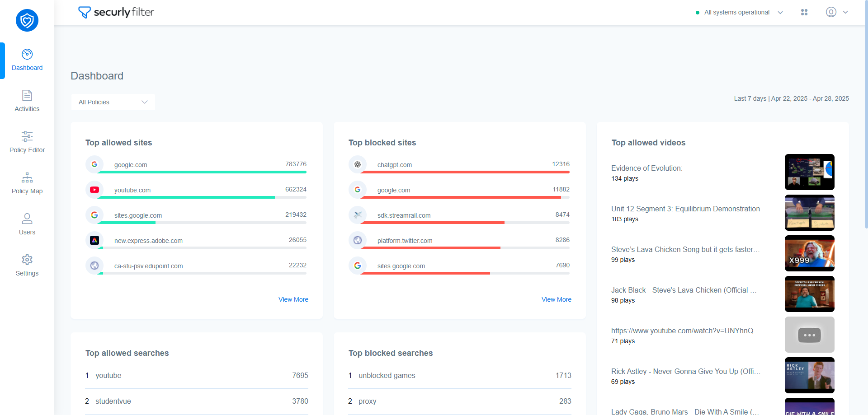Click the chatgpt.com blocked site bar
Screen dimensions: 868x415
coord(465,172)
